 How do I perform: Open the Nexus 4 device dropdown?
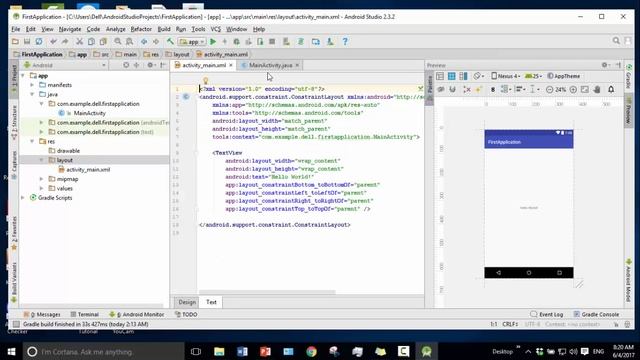tap(506, 76)
